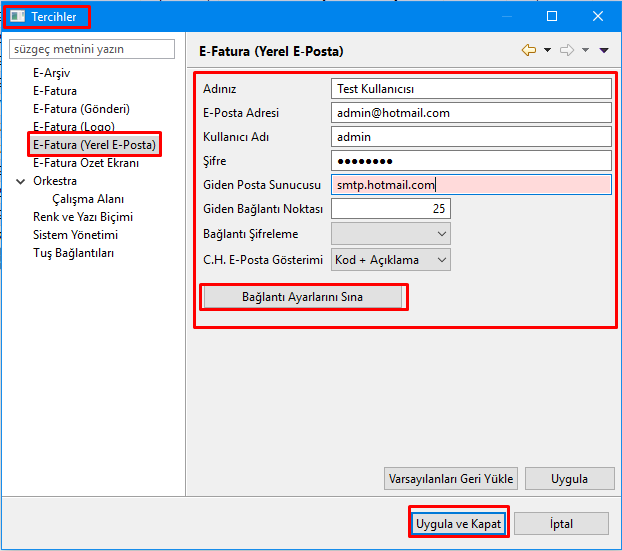
Task: Focus the Giden Posta Sunucusu field
Action: tap(470, 185)
